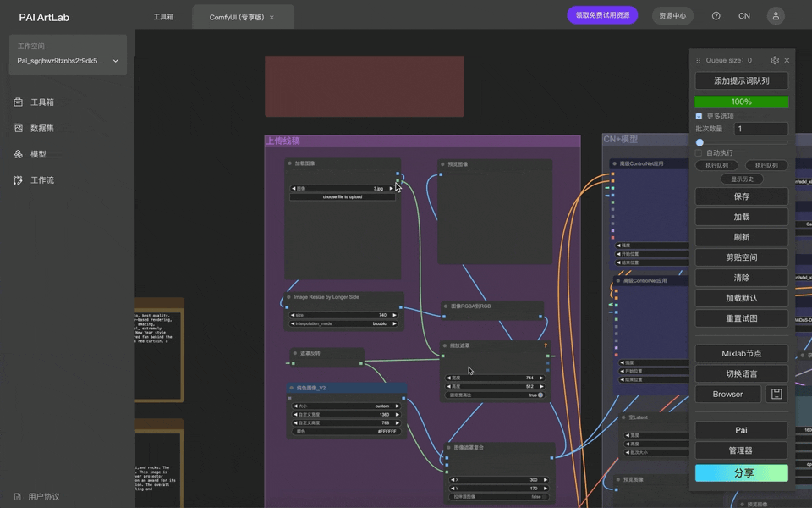Enable the 自动执行 checkbox
Image resolution: width=812 pixels, height=508 pixels.
click(x=700, y=153)
